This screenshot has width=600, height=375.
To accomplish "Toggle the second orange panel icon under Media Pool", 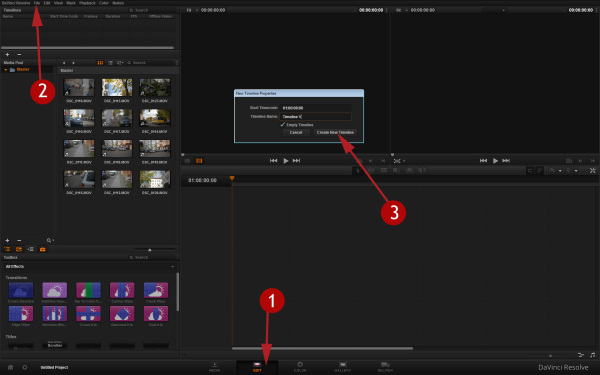I will click(x=19, y=249).
